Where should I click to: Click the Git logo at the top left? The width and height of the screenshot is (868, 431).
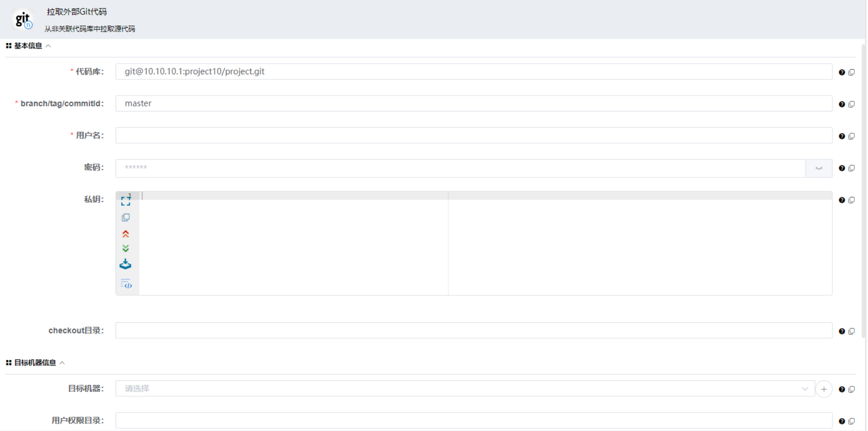(x=22, y=19)
